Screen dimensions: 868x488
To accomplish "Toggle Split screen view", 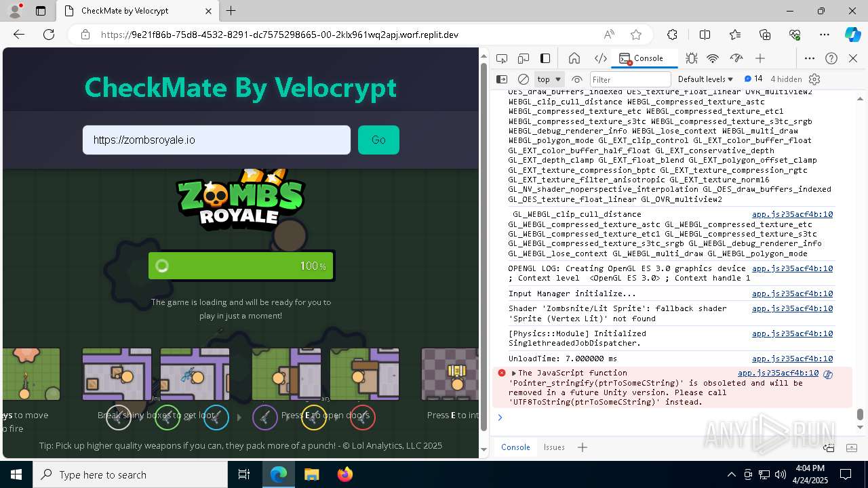I will click(705, 35).
